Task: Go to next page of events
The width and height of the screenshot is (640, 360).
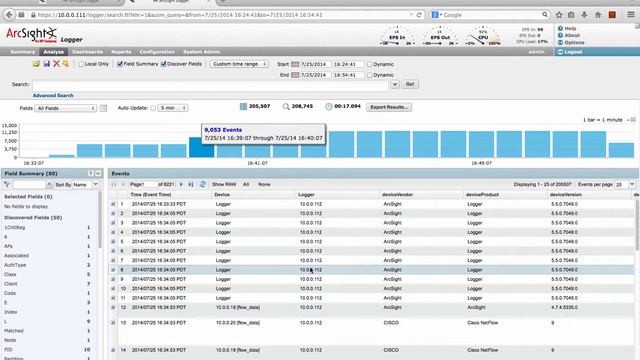Action: pos(181,184)
